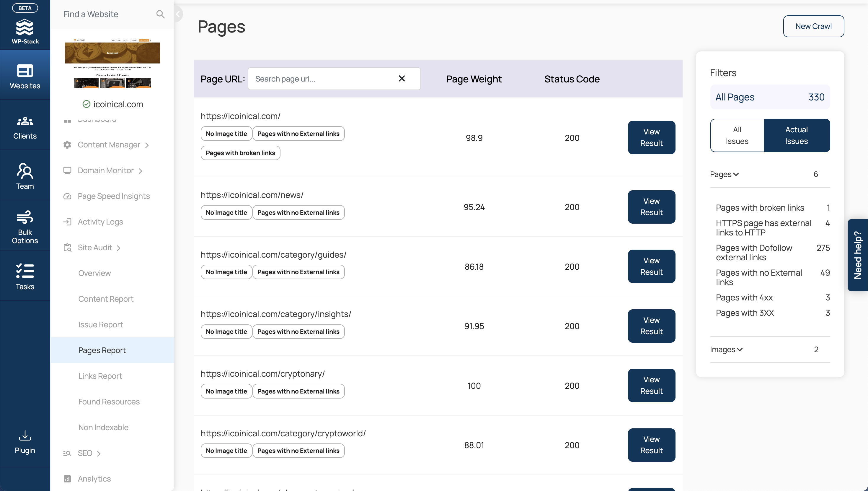Go to Issue Report in Site Audit
The width and height of the screenshot is (868, 491).
point(100,325)
